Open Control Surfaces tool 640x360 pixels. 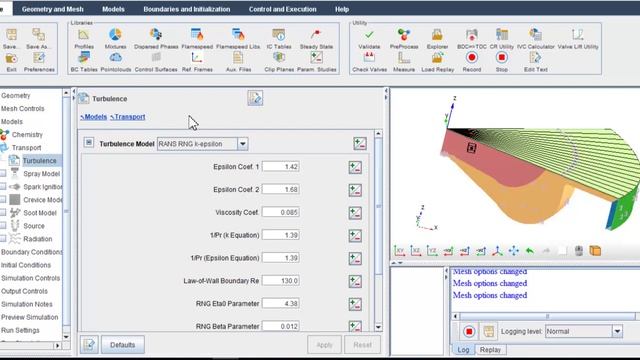[156, 62]
